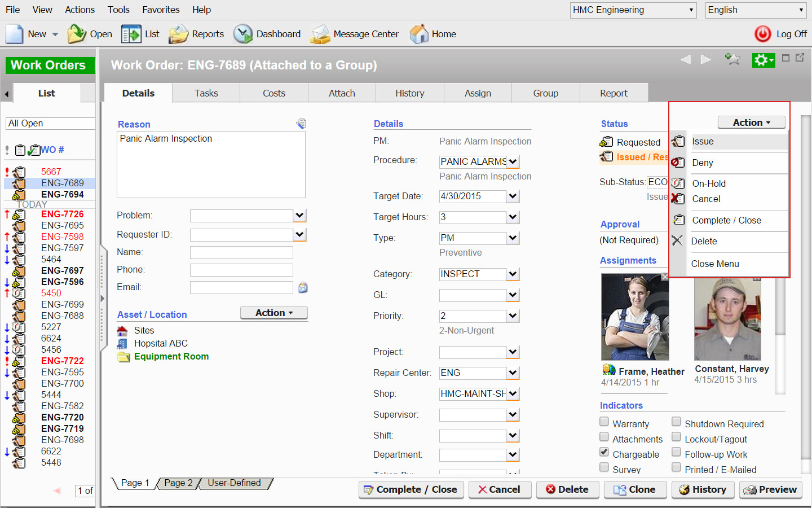Open the Target Date dropdown

click(x=513, y=196)
